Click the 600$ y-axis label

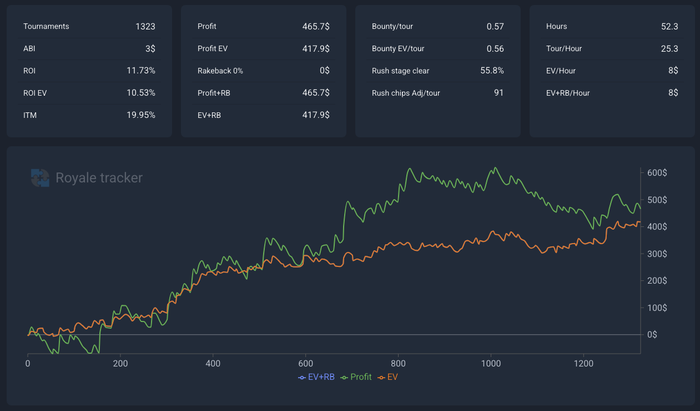(x=657, y=173)
